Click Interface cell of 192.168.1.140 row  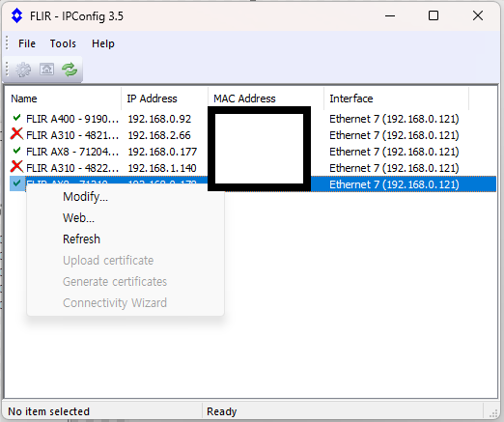pos(394,168)
